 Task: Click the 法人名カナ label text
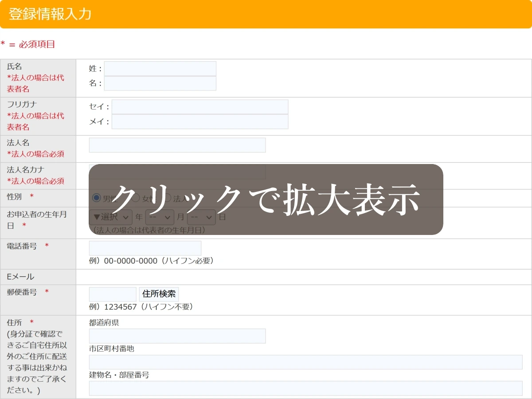(x=26, y=170)
